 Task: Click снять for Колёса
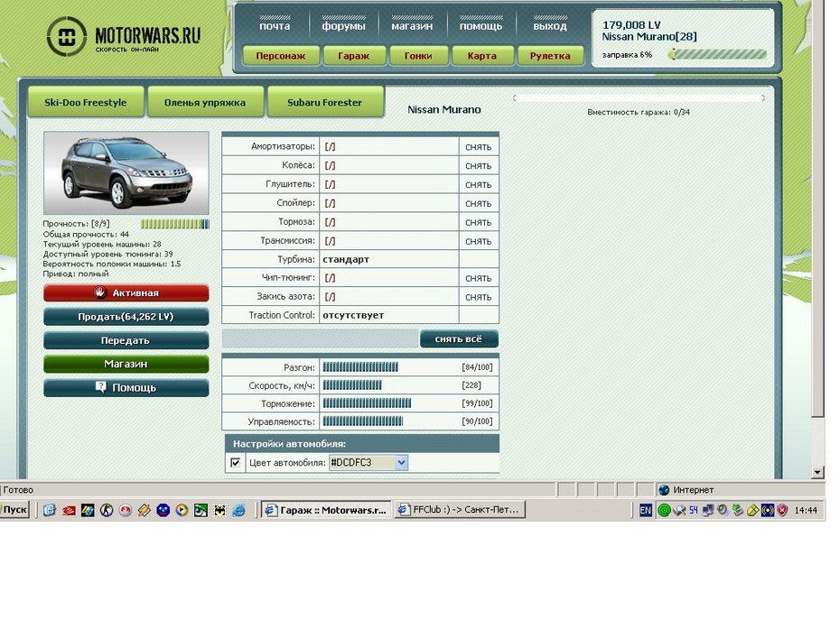479,165
